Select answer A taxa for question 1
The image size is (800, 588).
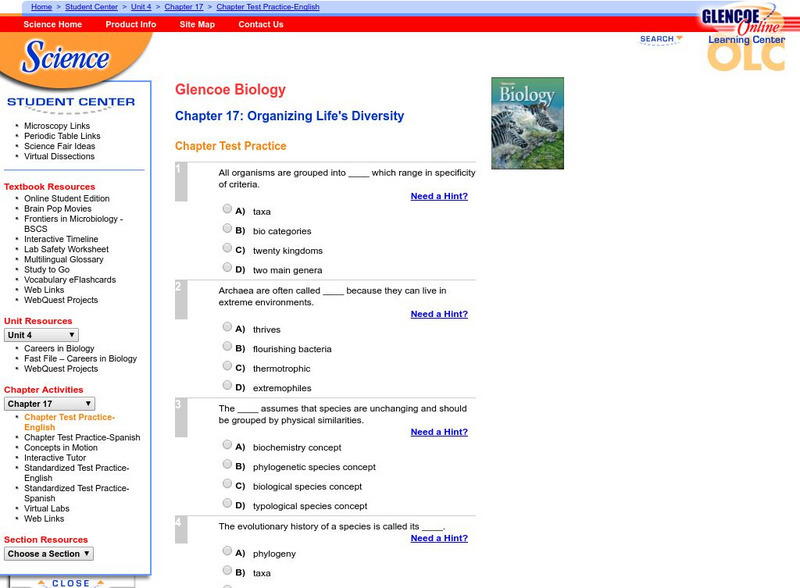227,208
